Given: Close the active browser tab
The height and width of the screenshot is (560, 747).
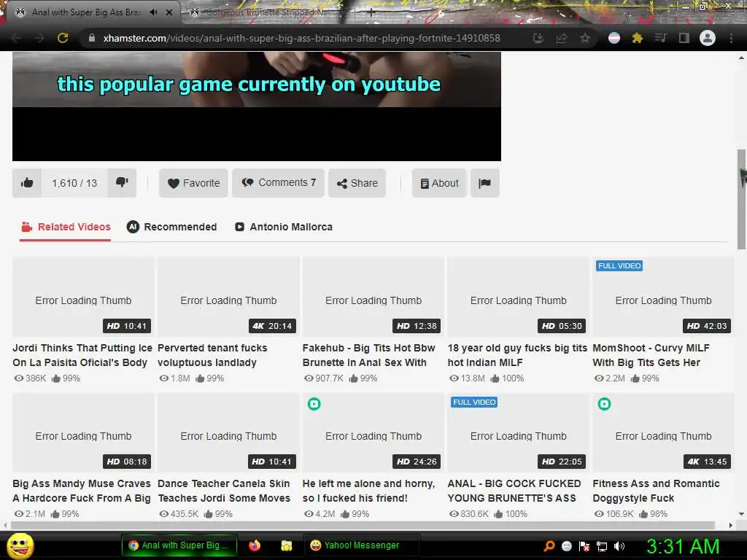Looking at the screenshot, I should point(169,12).
